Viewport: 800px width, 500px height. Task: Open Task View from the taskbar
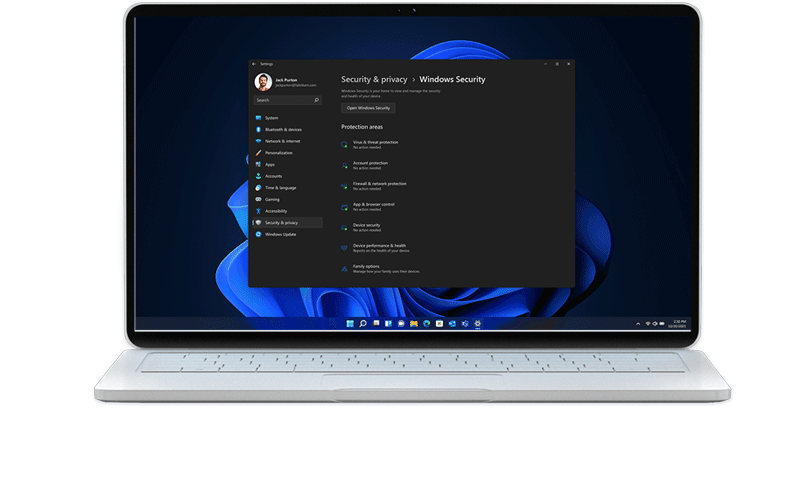tap(376, 323)
